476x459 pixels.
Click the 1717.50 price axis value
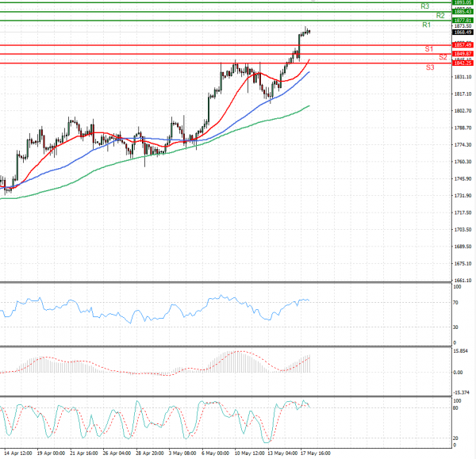[x=463, y=212]
